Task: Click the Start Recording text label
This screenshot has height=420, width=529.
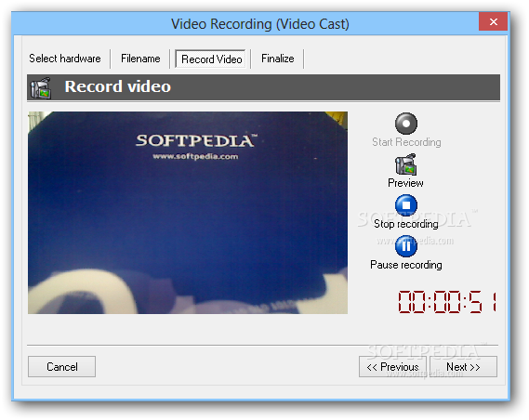Action: pyautogui.click(x=406, y=142)
